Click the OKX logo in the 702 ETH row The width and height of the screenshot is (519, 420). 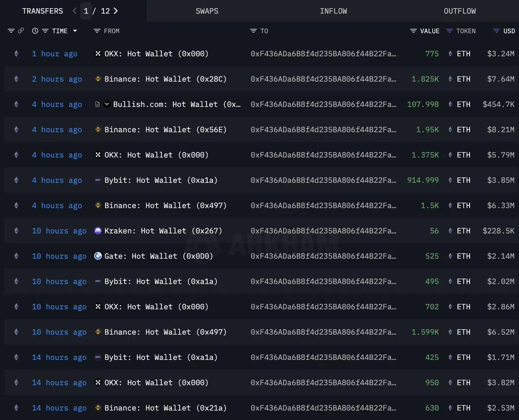[x=98, y=307]
